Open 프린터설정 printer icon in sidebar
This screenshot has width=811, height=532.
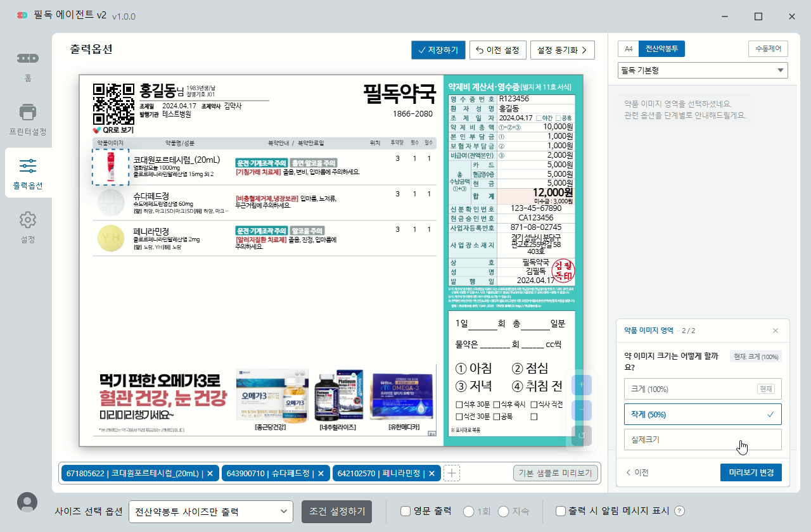click(x=27, y=112)
